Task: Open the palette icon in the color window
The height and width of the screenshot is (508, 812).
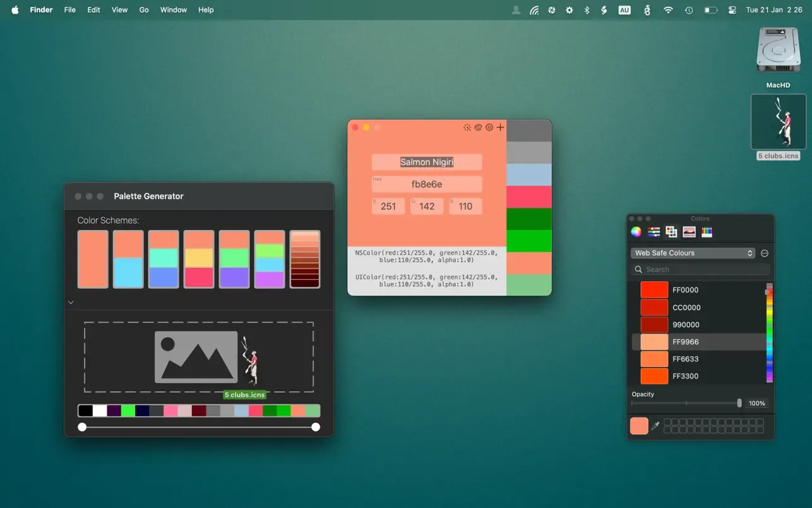Action: (478, 128)
